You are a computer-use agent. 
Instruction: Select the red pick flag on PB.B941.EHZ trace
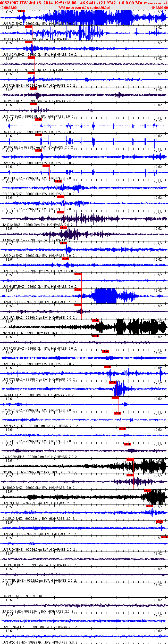tap(123, 429)
